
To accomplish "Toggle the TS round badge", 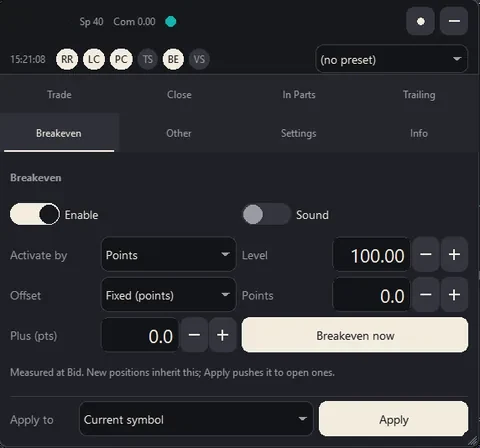I will [148, 59].
